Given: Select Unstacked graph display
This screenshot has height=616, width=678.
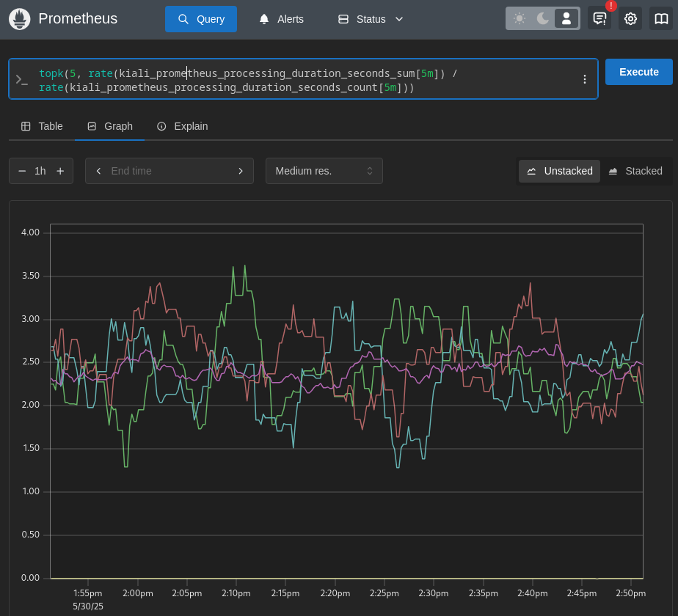Looking at the screenshot, I should (x=559, y=171).
